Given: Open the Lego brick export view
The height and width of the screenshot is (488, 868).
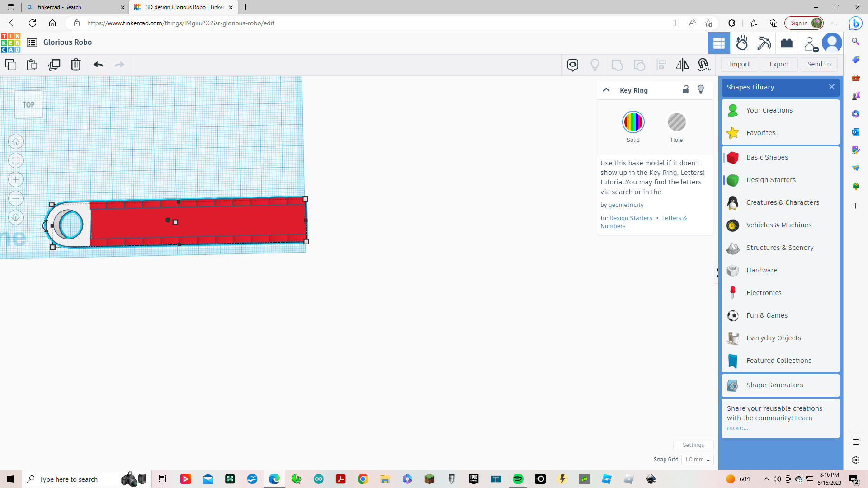Looking at the screenshot, I should 787,43.
